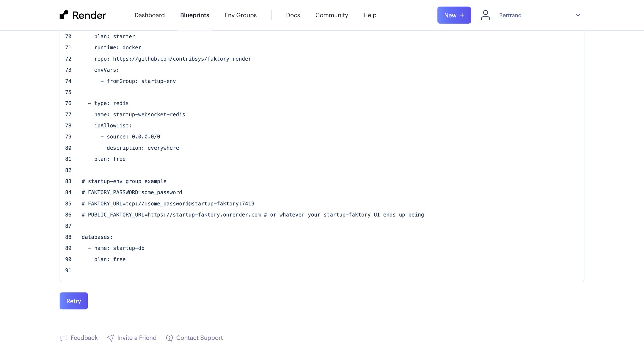Viewport: 644px width, 356px height.
Task: Expand the account dropdown chevron
Action: pyautogui.click(x=578, y=15)
